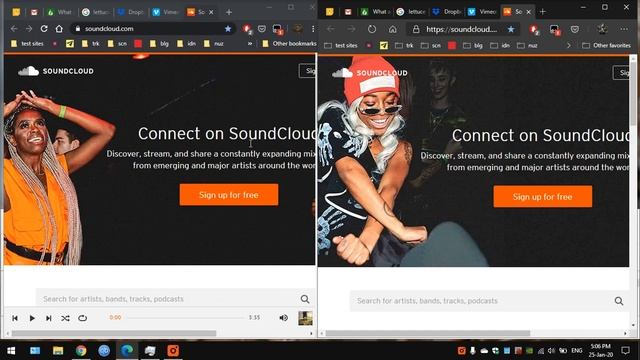Expand the favorites overflow chevron in Edge
Image resolution: width=640 pixels, height=360 pixels.
tap(568, 45)
